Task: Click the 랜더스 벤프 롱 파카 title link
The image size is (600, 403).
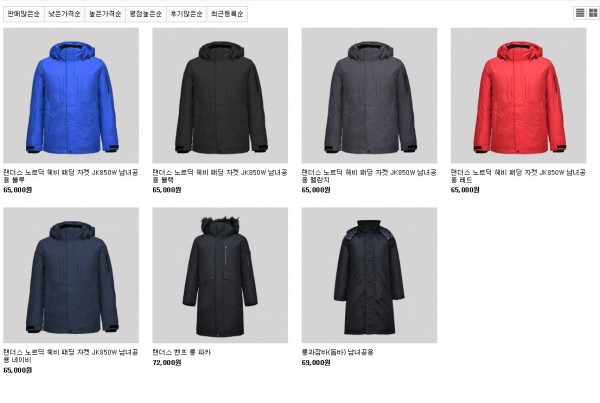Action: (182, 352)
